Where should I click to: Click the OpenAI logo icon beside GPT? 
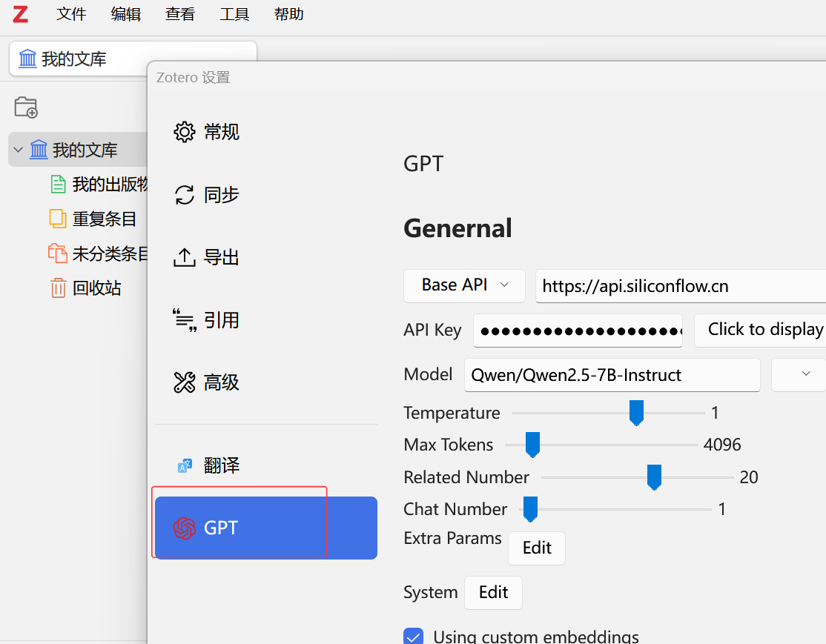pyautogui.click(x=185, y=528)
